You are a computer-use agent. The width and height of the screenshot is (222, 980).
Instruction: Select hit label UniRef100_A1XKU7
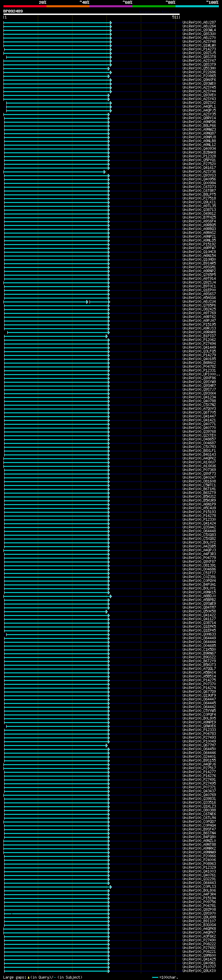[x=199, y=462]
